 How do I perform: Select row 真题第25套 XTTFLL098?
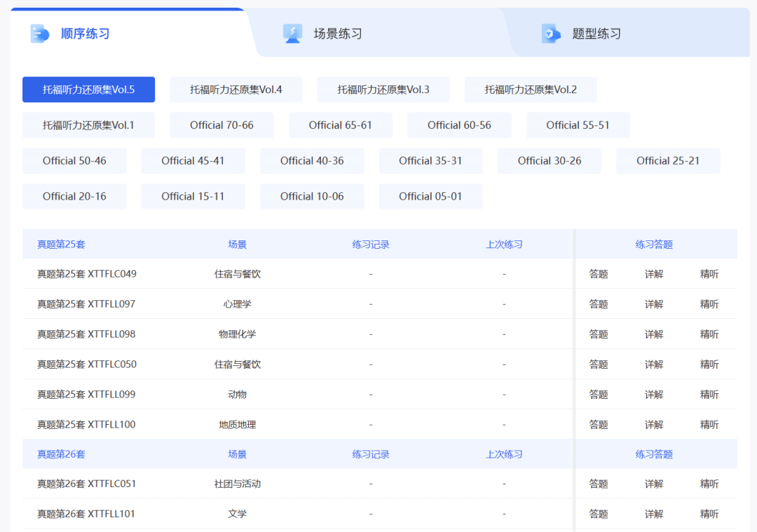pos(379,334)
